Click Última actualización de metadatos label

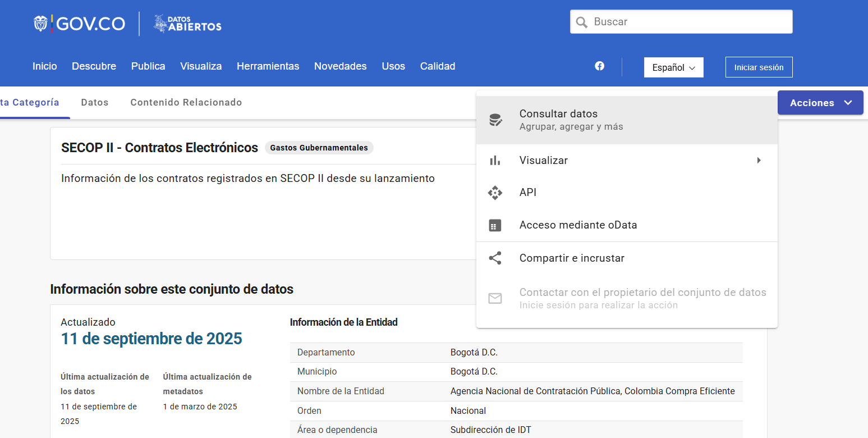click(207, 384)
